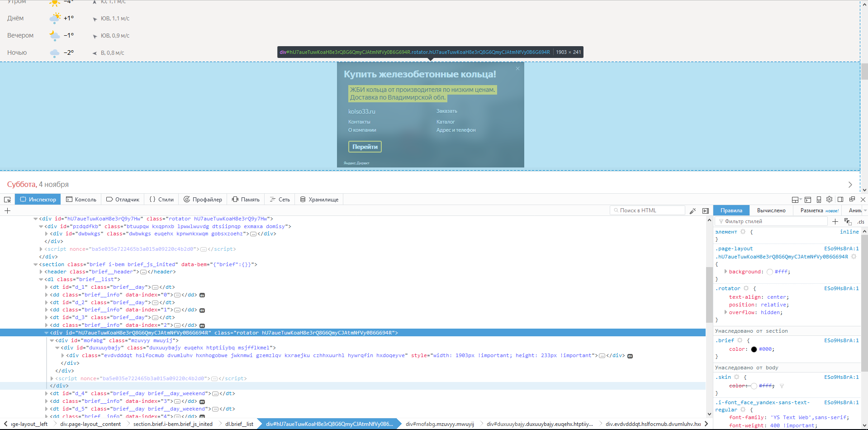Open ESo9Hs8rA:1 source link for .brief
868x430 pixels.
click(x=841, y=340)
